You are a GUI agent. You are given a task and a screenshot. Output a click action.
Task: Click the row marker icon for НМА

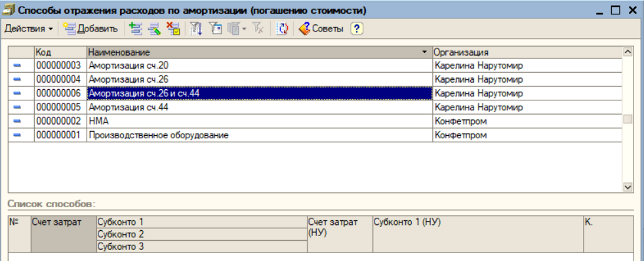(17, 121)
